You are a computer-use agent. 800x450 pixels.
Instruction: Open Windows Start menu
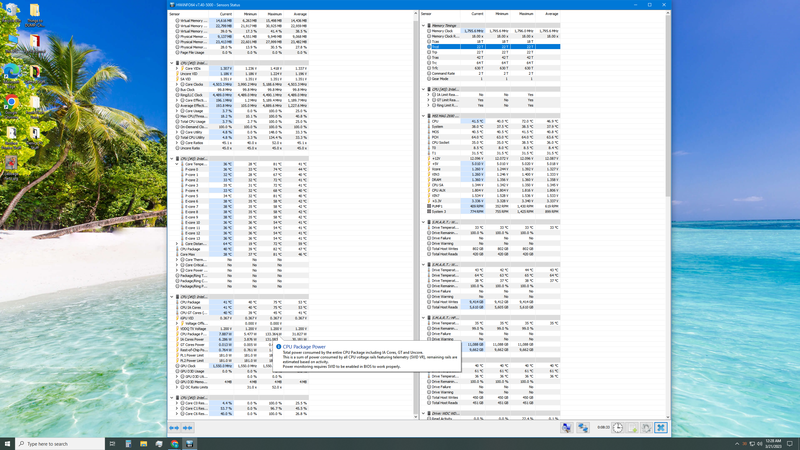7,444
